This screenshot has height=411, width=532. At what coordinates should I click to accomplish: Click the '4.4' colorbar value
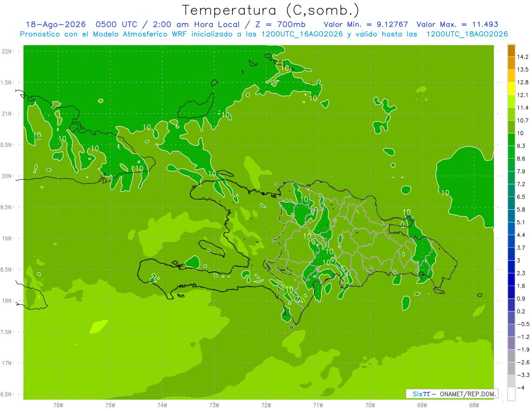(x=521, y=235)
